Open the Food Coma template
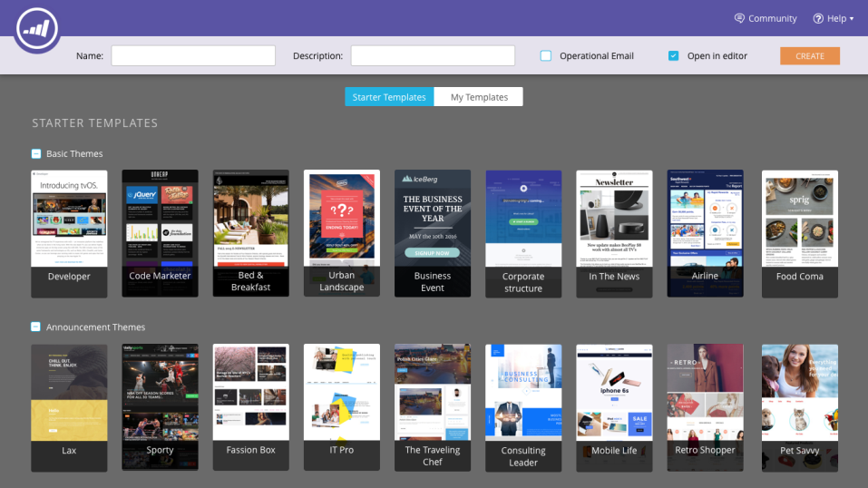The height and width of the screenshot is (488, 868). click(x=799, y=233)
